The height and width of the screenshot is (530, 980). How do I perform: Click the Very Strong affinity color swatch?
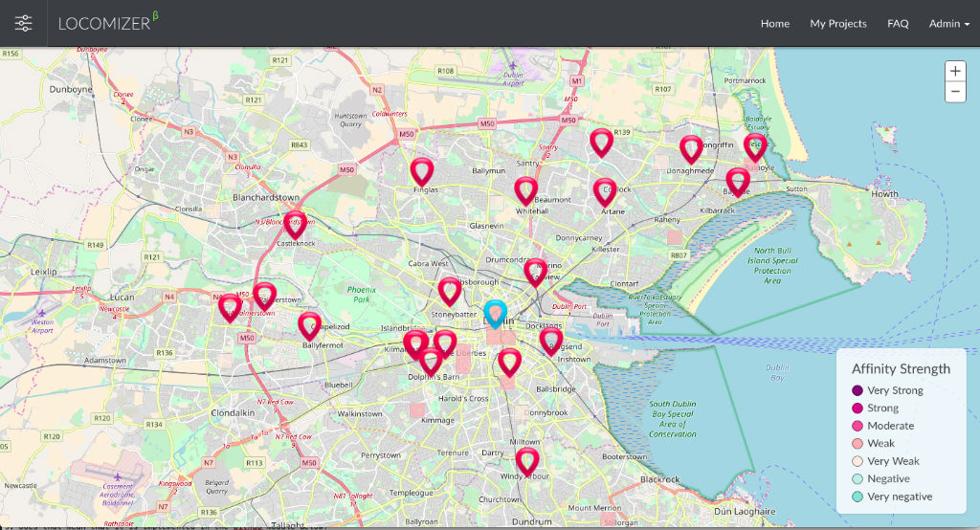(x=857, y=390)
